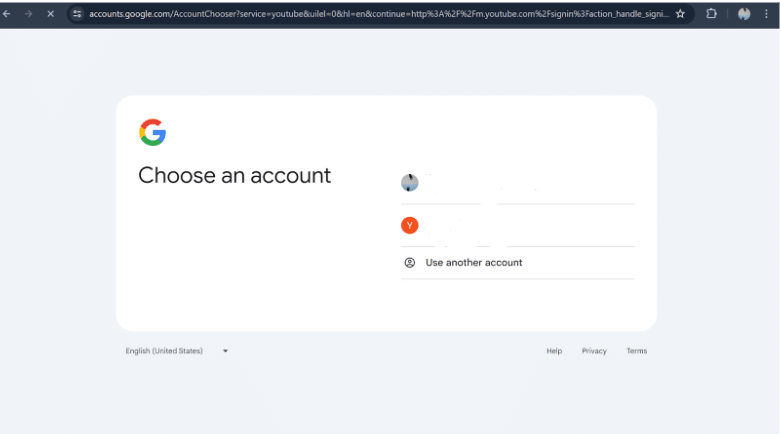Open Chrome profile avatar in toolbar

(x=744, y=14)
